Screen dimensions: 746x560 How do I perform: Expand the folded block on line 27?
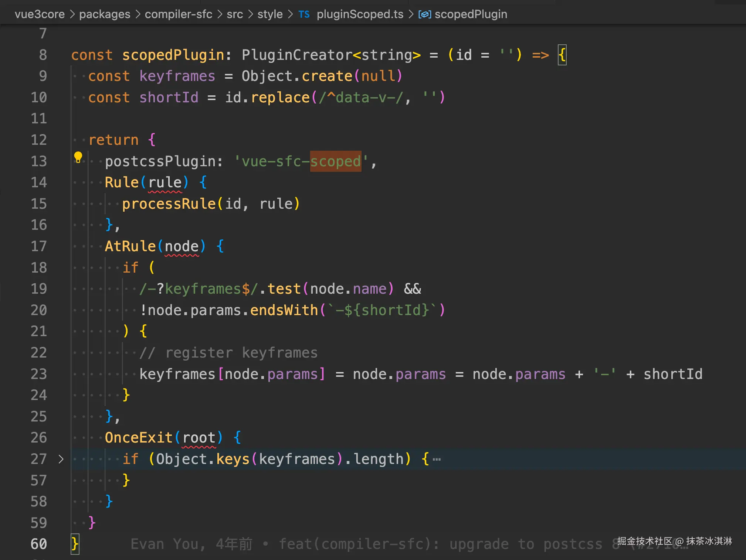tap(61, 459)
